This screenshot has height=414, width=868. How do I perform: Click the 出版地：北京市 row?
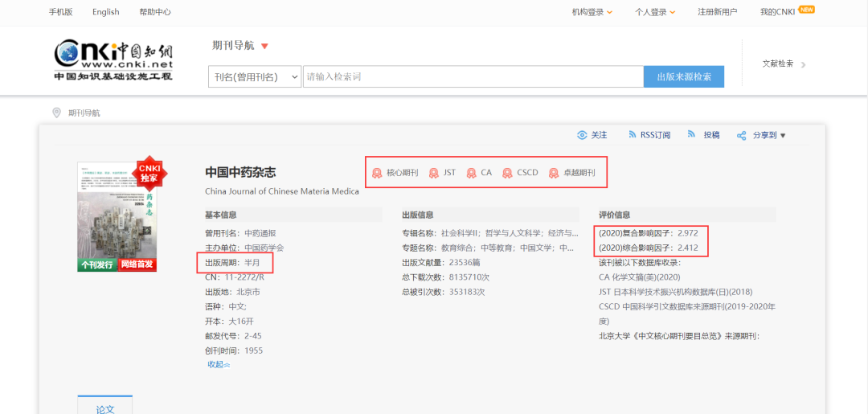[x=232, y=292]
